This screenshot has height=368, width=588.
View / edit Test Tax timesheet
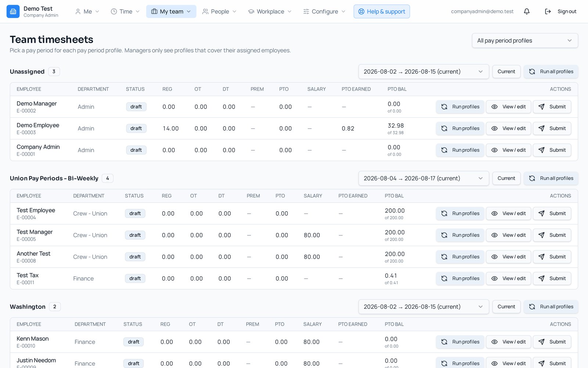tap(509, 279)
